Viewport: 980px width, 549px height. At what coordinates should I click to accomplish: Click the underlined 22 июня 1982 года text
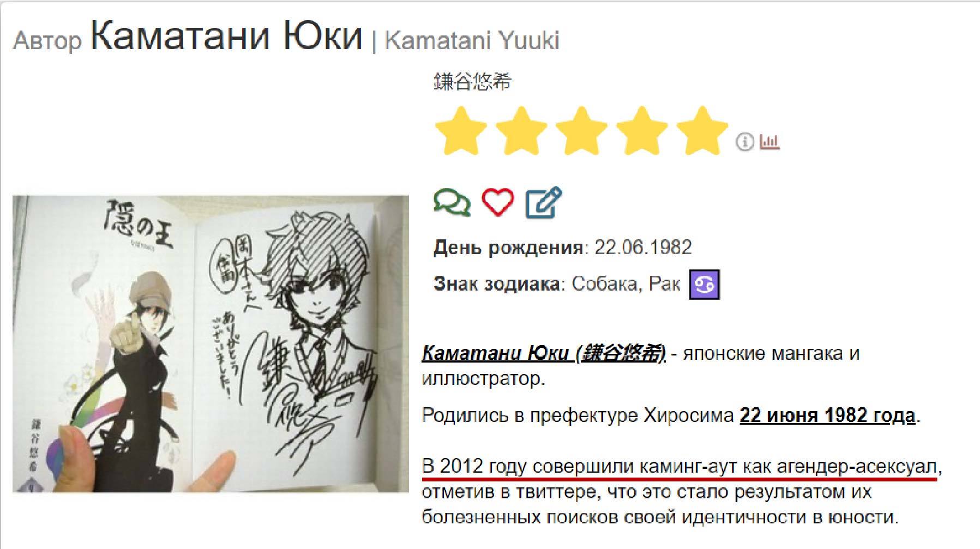tap(827, 415)
